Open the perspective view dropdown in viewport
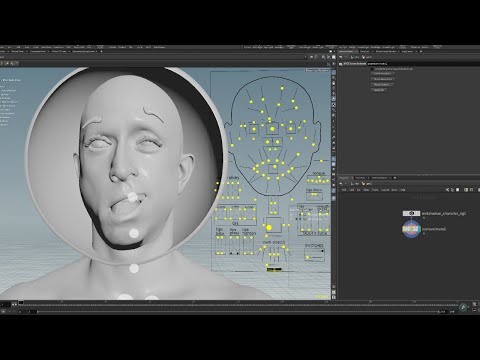 (310, 70)
